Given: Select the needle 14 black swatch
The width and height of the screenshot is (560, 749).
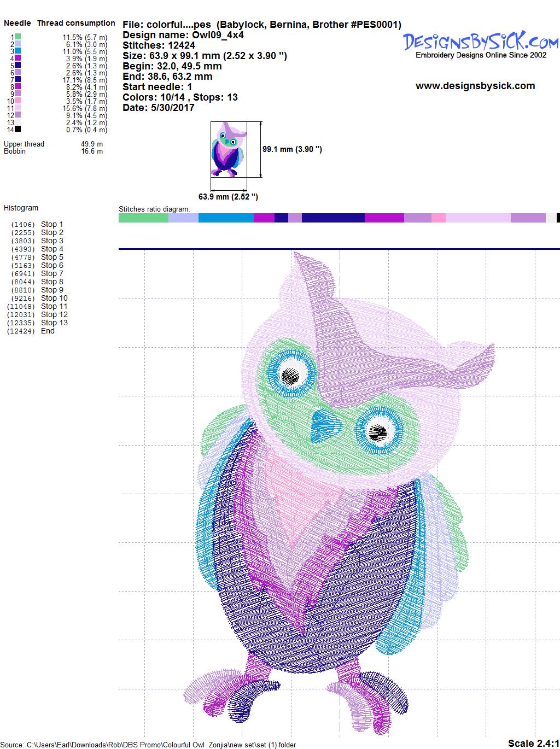Looking at the screenshot, I should 18,130.
